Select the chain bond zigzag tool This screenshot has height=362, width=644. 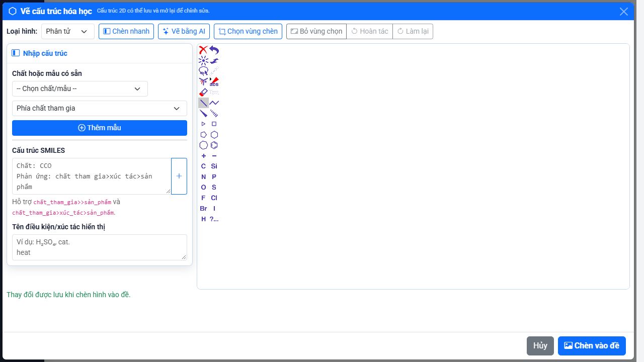214,103
